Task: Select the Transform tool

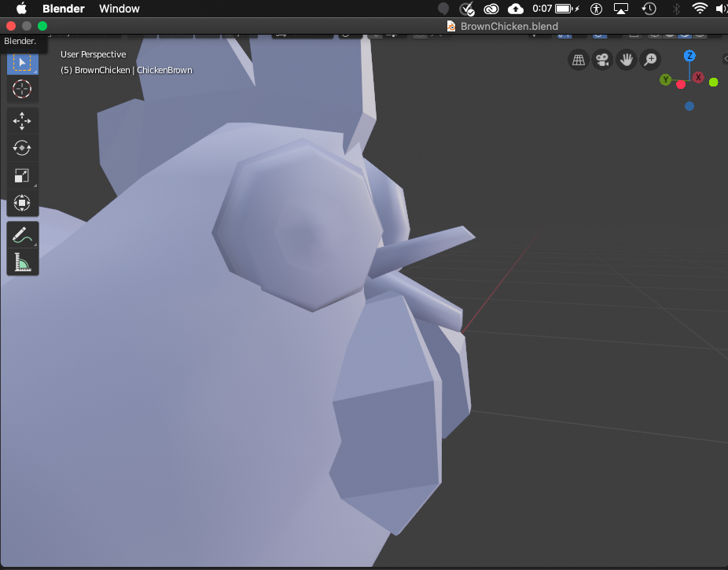Action: click(22, 203)
